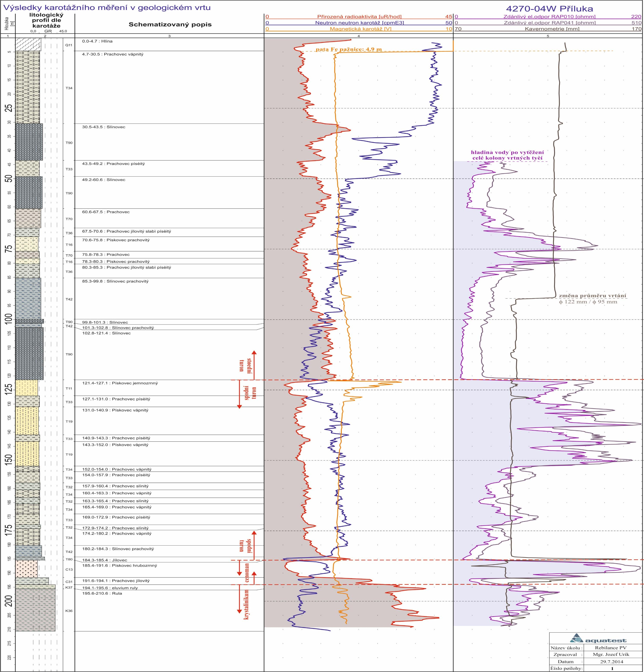Select row '49.2-60.6 : Slínovec'
This screenshot has width=644, height=672.
point(104,180)
